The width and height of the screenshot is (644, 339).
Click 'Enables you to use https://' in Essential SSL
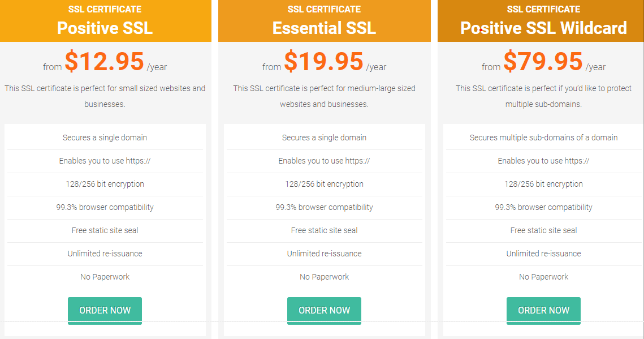324,161
